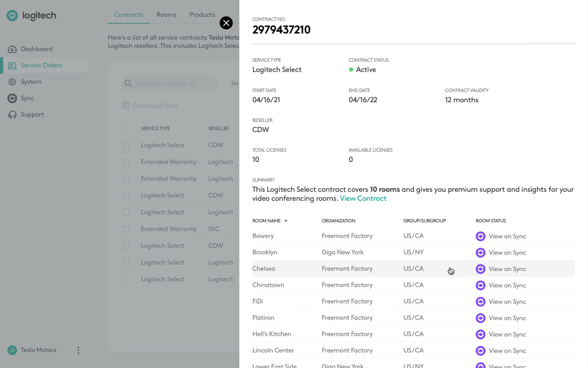Image resolution: width=588 pixels, height=368 pixels.
Task: Click the JS account avatar
Action: coord(12,350)
